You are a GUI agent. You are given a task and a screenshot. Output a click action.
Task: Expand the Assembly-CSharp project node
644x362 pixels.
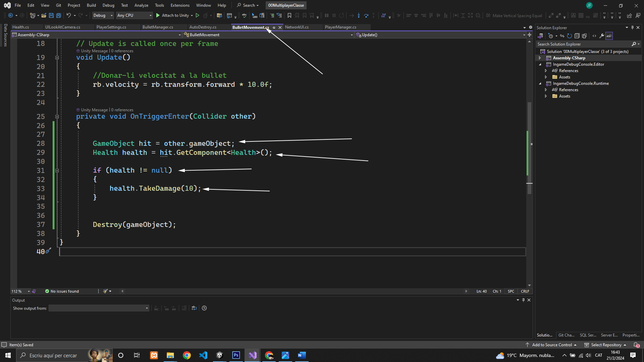[x=540, y=58]
